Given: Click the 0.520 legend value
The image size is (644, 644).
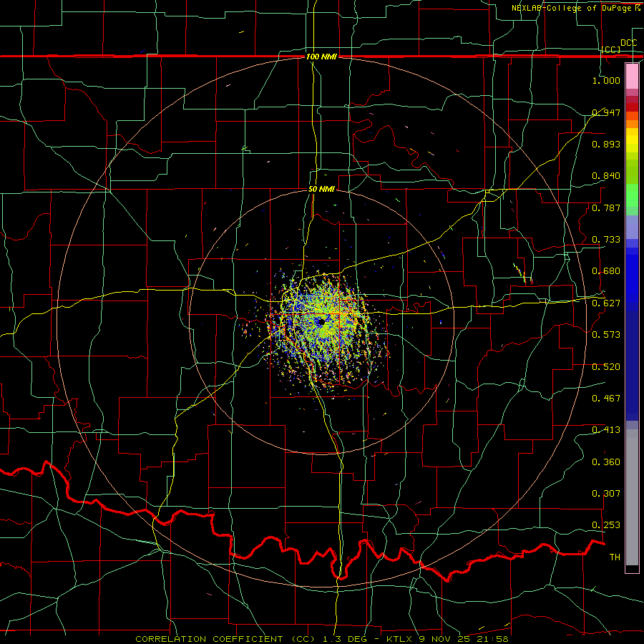Looking at the screenshot, I should tap(606, 367).
